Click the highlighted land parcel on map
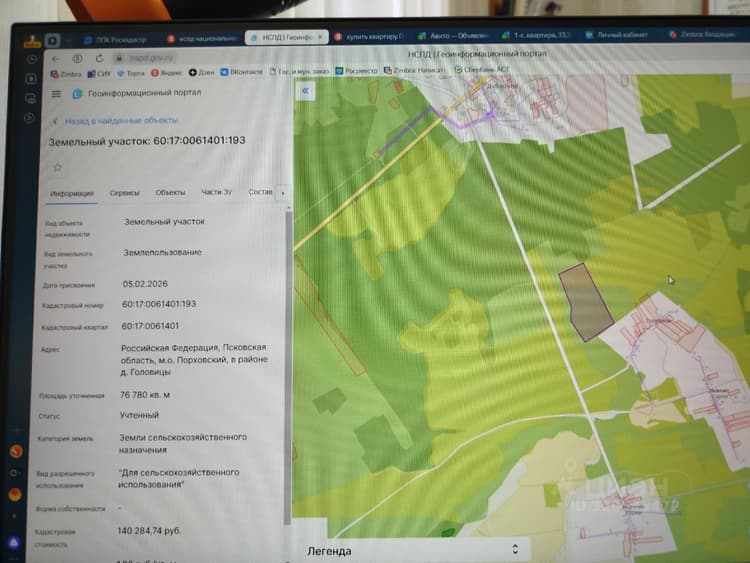Image resolution: width=750 pixels, height=563 pixels. click(x=585, y=303)
